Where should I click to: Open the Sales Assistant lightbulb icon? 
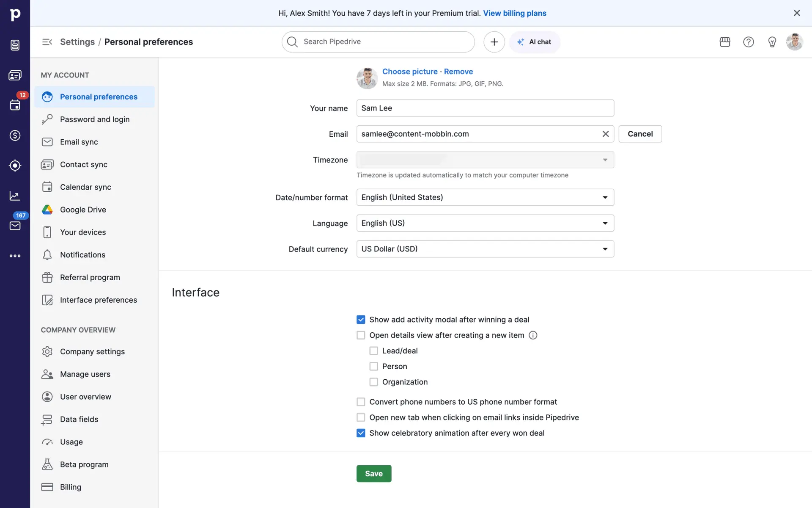point(772,42)
